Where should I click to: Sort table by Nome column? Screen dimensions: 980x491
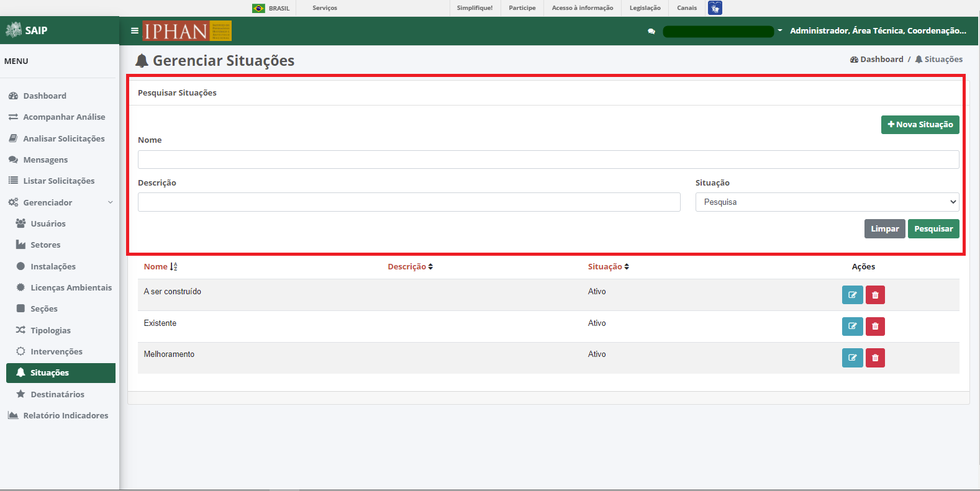[x=160, y=266]
